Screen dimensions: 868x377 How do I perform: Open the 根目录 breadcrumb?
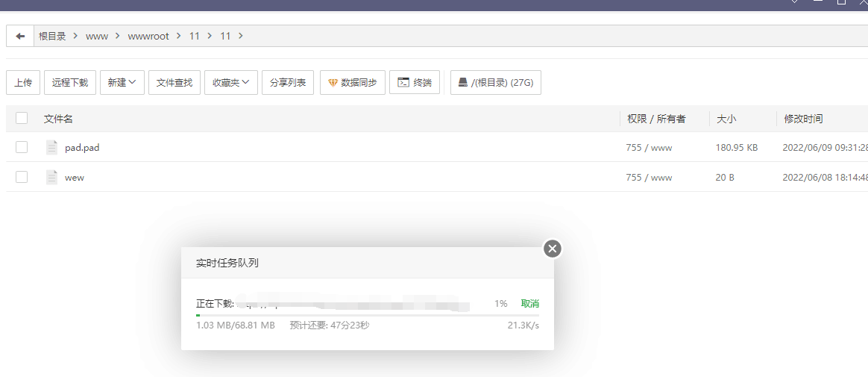point(52,36)
